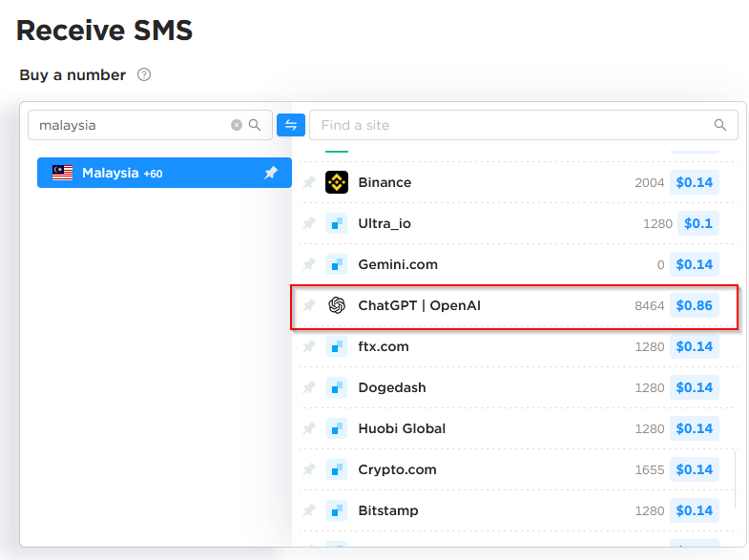Pin the ChatGPT | OpenAI service
Viewport: 749px width, 560px height.
[x=309, y=305]
